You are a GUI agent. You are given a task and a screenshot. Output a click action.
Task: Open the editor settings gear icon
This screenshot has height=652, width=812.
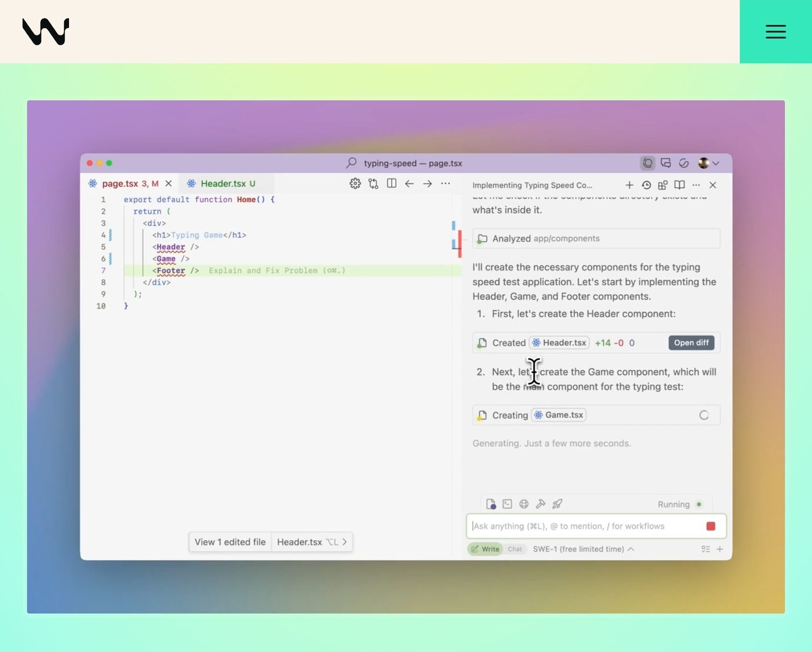[x=355, y=183]
